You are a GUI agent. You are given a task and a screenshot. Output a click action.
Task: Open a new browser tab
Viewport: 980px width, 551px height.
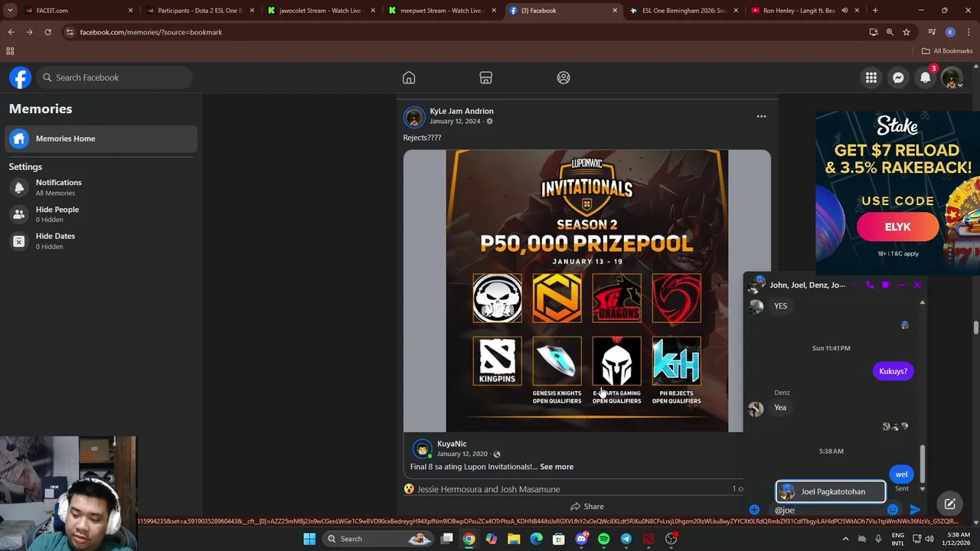pos(875,11)
